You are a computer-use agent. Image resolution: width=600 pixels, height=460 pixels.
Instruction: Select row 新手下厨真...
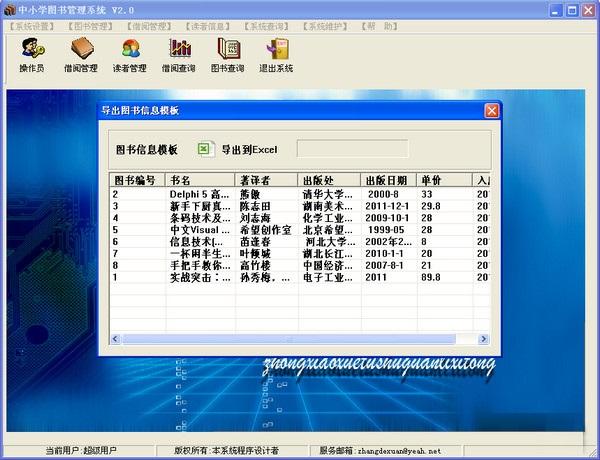[300, 206]
